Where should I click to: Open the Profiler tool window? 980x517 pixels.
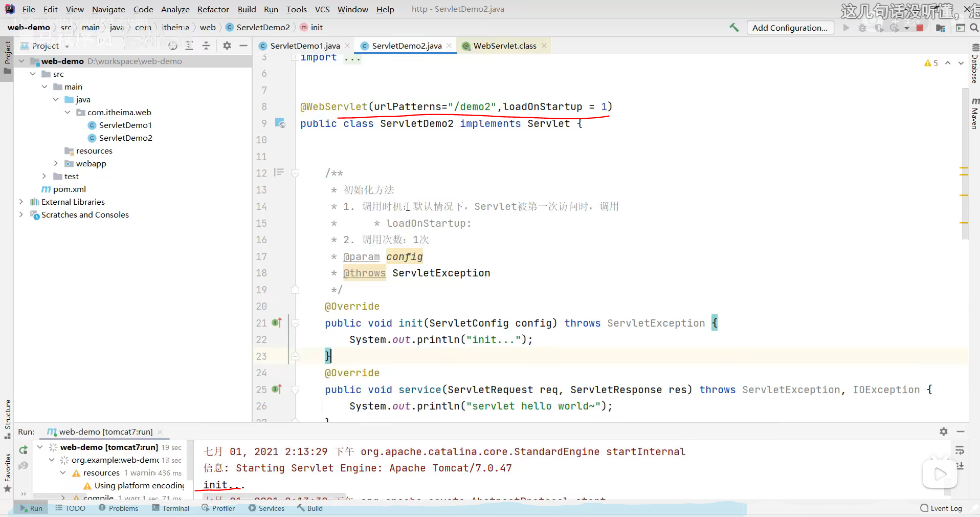[x=218, y=508]
